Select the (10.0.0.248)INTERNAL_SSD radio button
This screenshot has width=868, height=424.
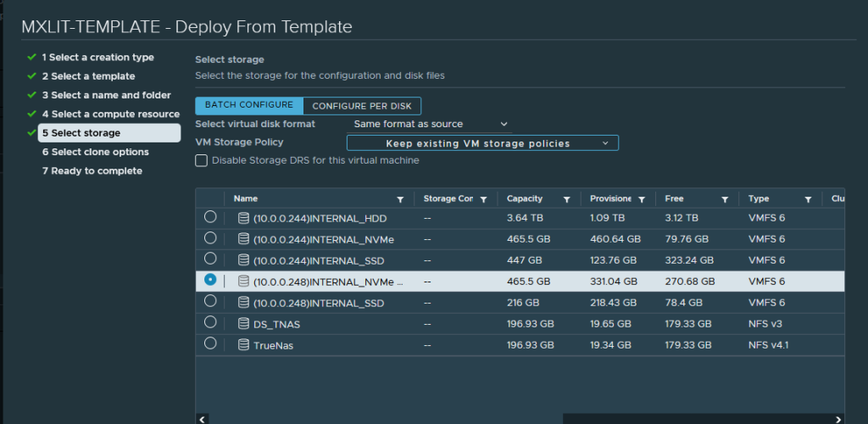pyautogui.click(x=210, y=301)
